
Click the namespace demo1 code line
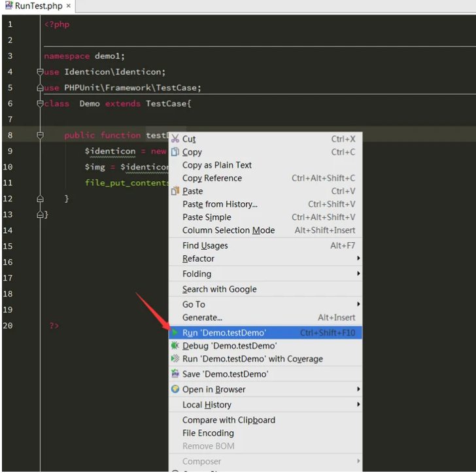pos(84,56)
